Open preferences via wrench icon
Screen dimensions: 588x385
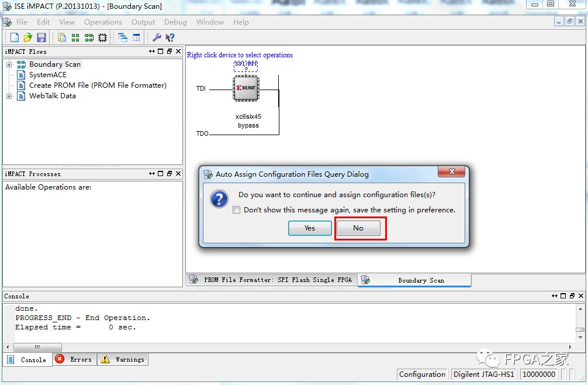pyautogui.click(x=157, y=37)
